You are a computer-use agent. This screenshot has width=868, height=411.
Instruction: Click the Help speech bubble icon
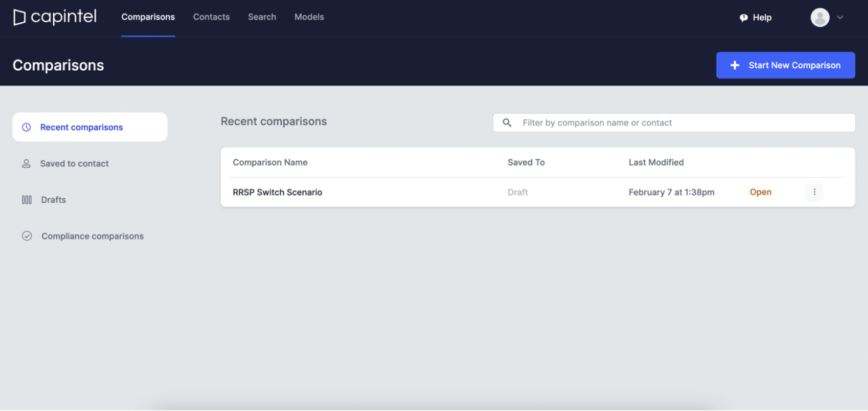coord(743,18)
